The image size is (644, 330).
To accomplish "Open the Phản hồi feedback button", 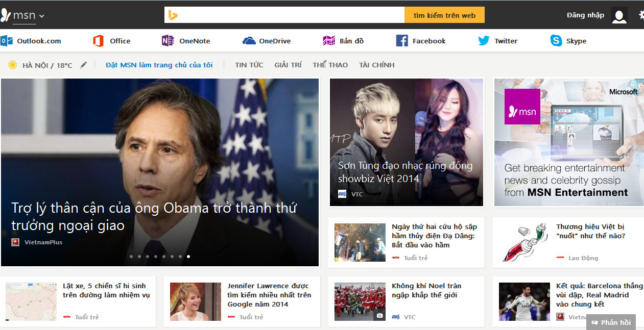I will pyautogui.click(x=611, y=322).
